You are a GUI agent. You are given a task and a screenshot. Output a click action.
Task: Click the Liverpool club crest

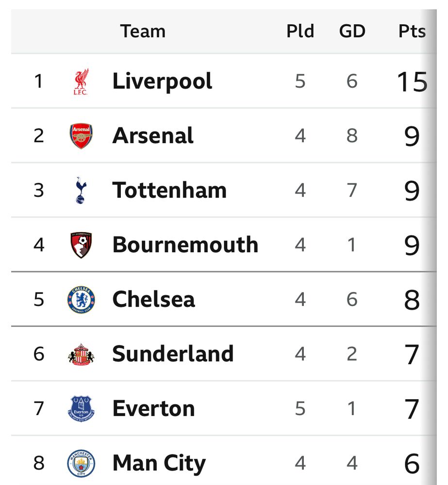click(81, 81)
